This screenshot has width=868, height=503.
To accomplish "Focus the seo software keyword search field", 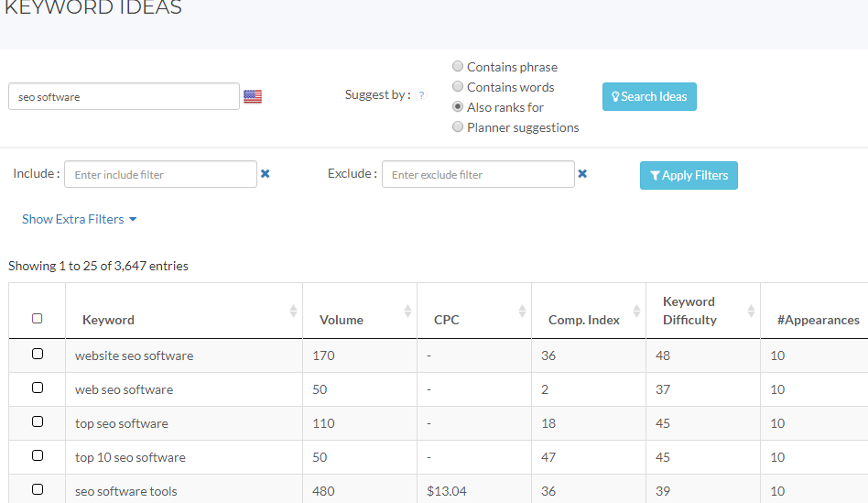I will click(x=124, y=96).
